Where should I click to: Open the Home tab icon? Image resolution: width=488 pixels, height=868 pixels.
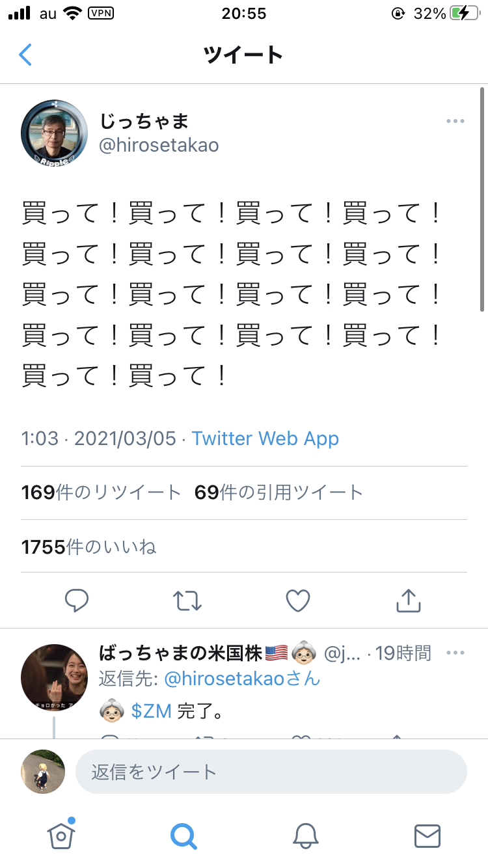pos(61,834)
